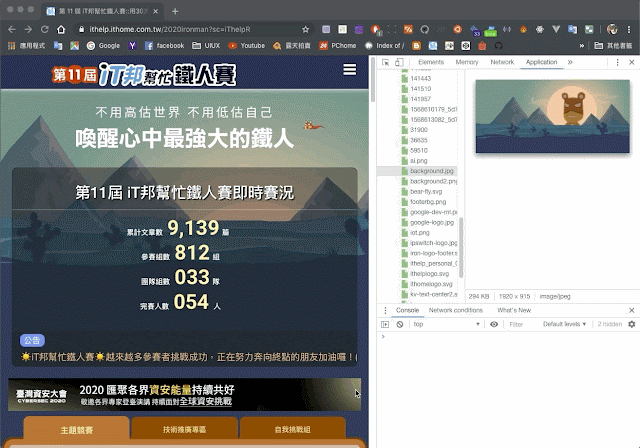Image resolution: width=640 pixels, height=448 pixels.
Task: Open the 應用程式 apps shortcut
Action: pos(27,46)
